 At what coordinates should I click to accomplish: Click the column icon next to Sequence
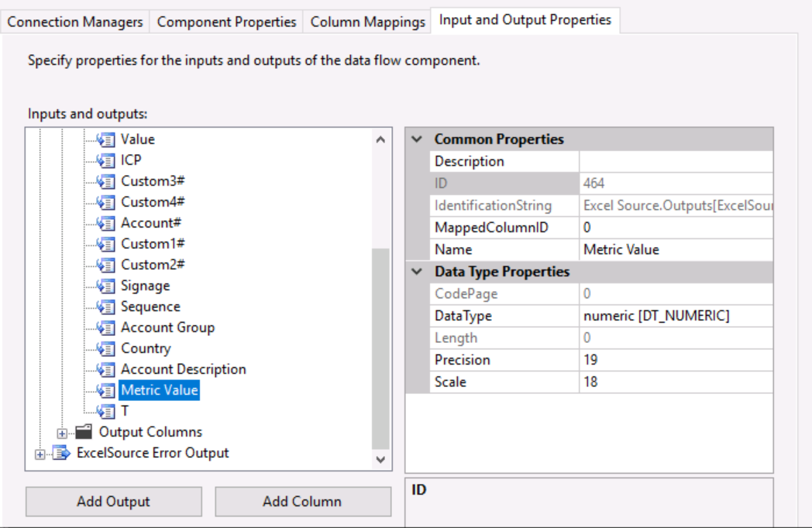click(x=106, y=307)
